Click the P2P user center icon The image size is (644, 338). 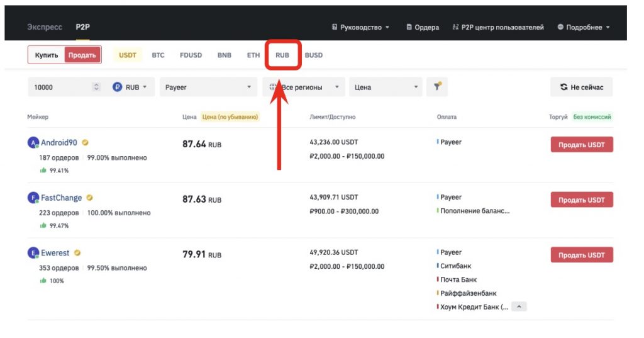coord(455,27)
